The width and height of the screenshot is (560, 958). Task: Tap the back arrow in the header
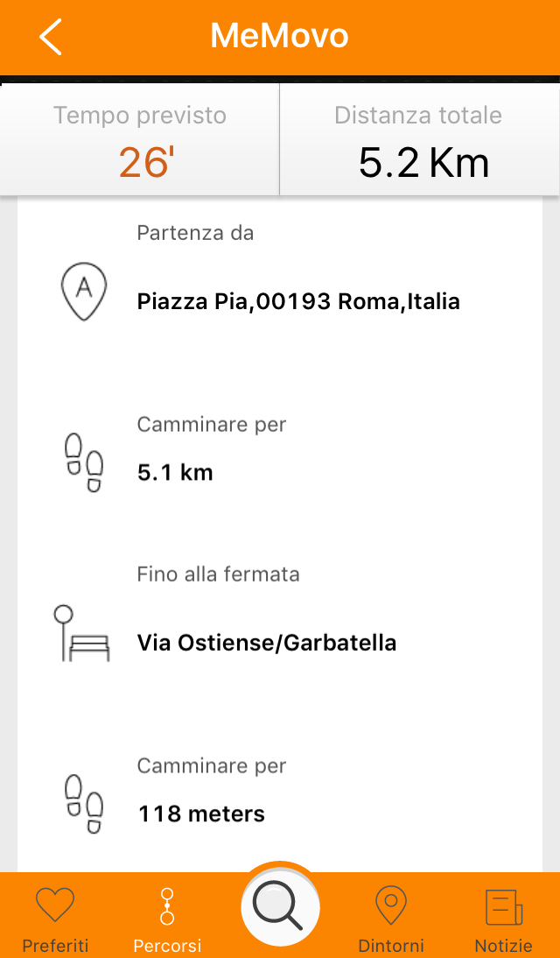tap(49, 37)
